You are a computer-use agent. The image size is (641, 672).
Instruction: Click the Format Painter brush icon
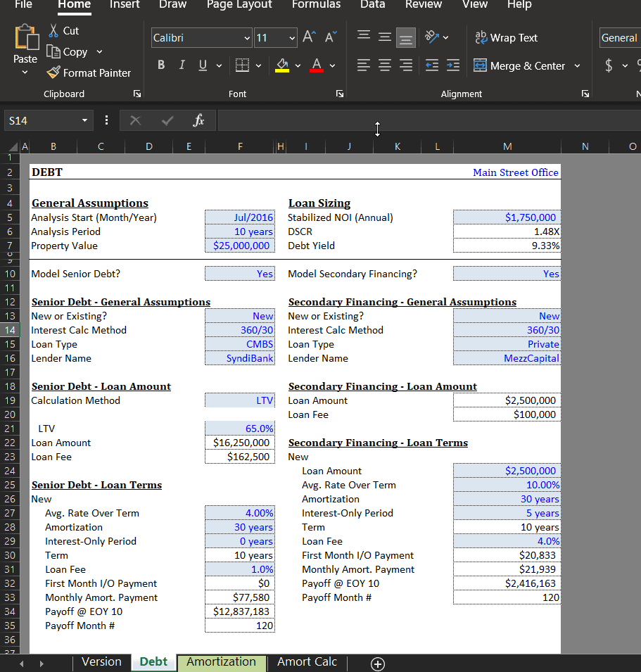[x=53, y=73]
